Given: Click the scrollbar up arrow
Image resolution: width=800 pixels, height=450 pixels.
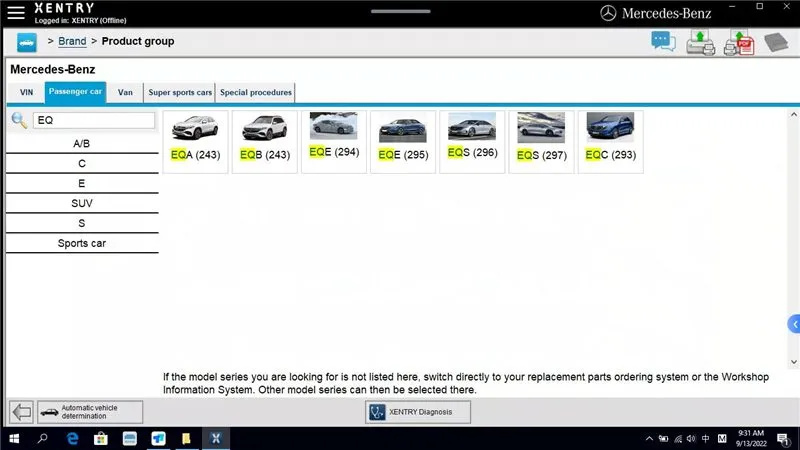Looking at the screenshot, I should 794,115.
